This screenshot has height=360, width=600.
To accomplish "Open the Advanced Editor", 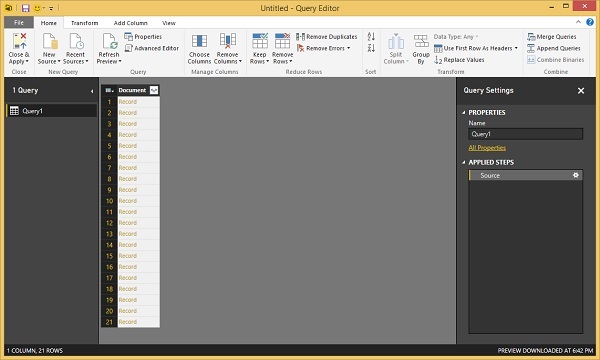I will click(152, 48).
